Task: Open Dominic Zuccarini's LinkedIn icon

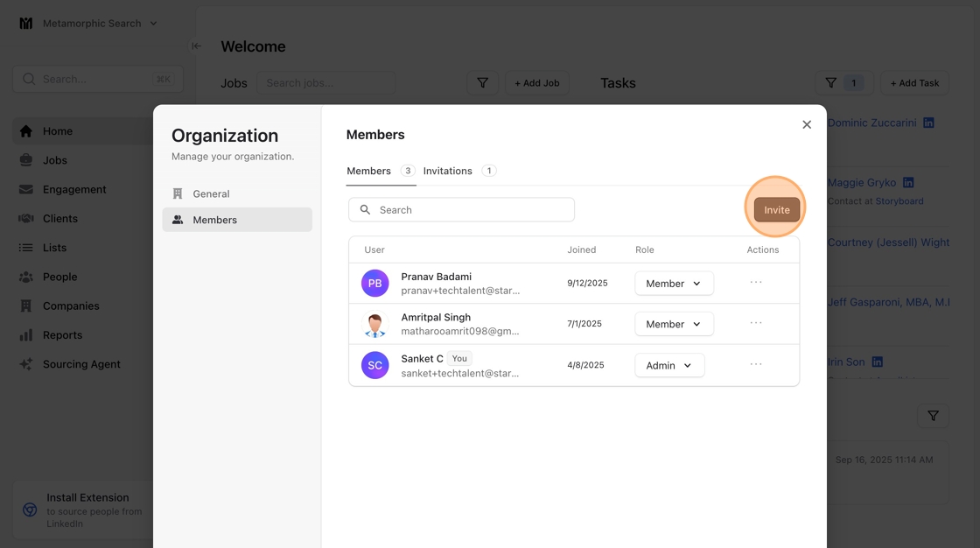Action: [928, 123]
